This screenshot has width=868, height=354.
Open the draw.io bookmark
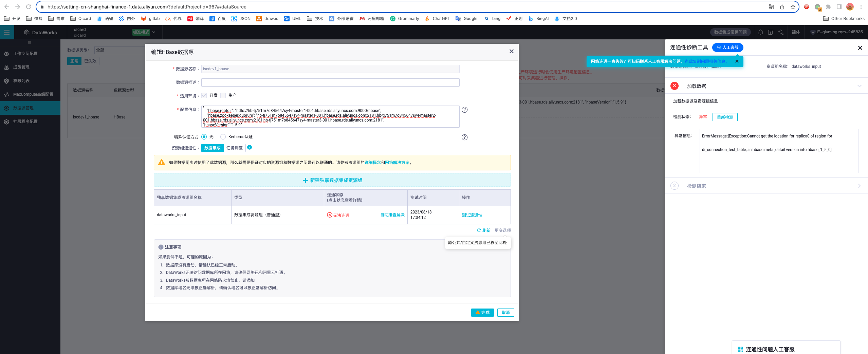point(267,19)
